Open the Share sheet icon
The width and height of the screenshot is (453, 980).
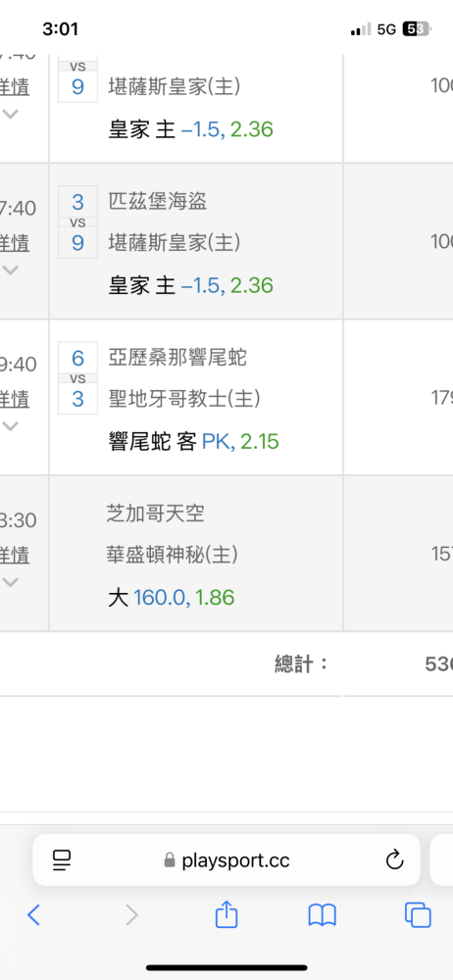(226, 913)
